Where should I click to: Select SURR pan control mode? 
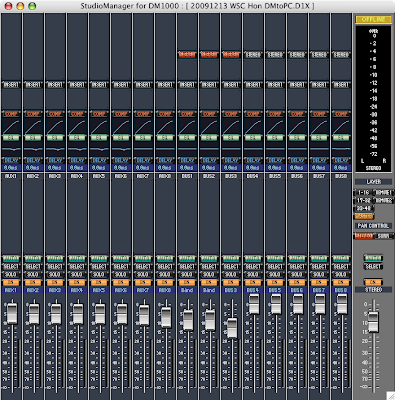coord(383,236)
